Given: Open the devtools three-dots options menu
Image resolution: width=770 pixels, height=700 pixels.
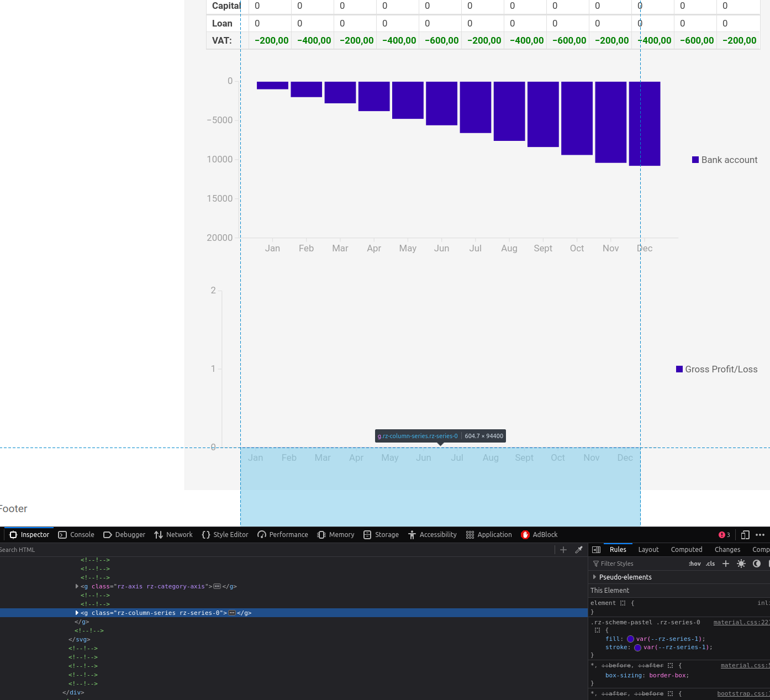Looking at the screenshot, I should (x=760, y=535).
